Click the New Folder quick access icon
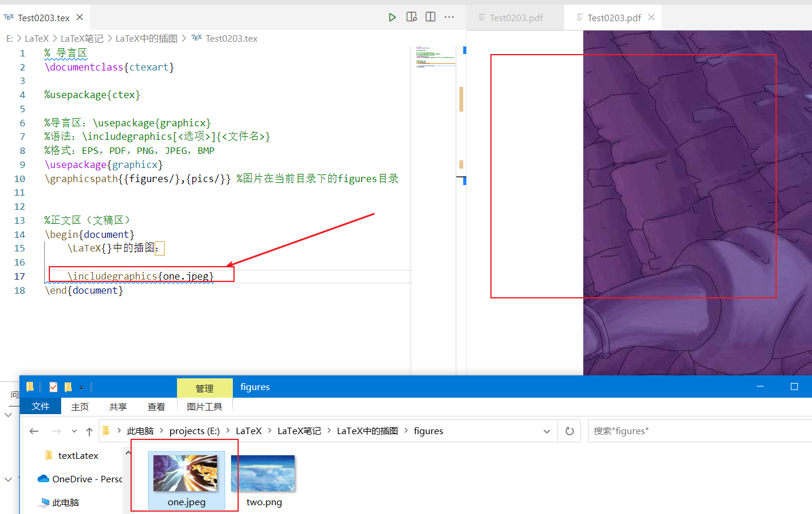The width and height of the screenshot is (812, 514). pos(68,387)
